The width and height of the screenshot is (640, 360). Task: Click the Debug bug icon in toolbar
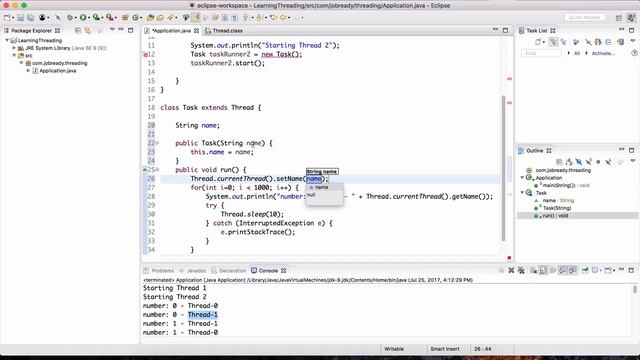pos(70,18)
